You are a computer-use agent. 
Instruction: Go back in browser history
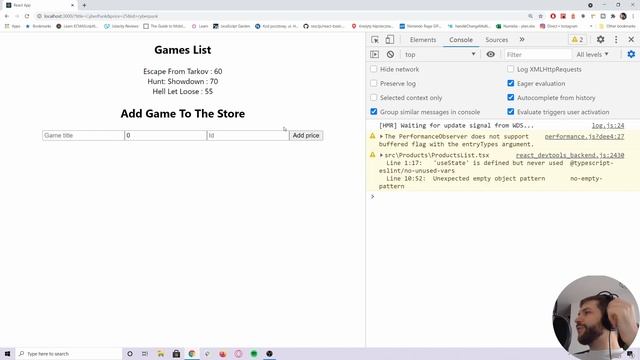coord(7,16)
